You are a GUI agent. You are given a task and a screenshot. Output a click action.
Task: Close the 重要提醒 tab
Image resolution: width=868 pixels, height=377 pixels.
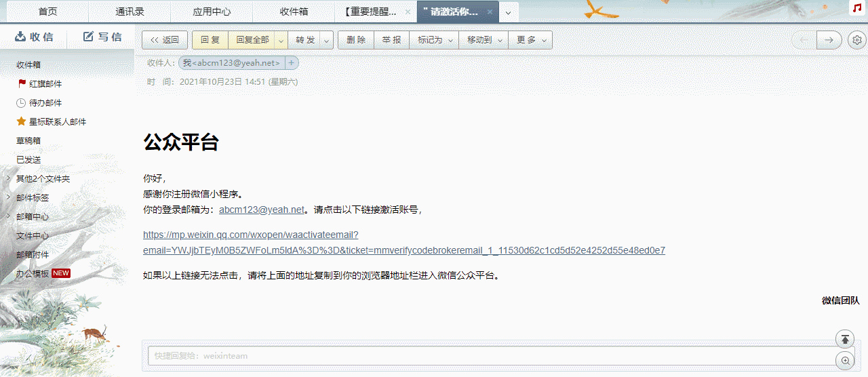point(408,12)
